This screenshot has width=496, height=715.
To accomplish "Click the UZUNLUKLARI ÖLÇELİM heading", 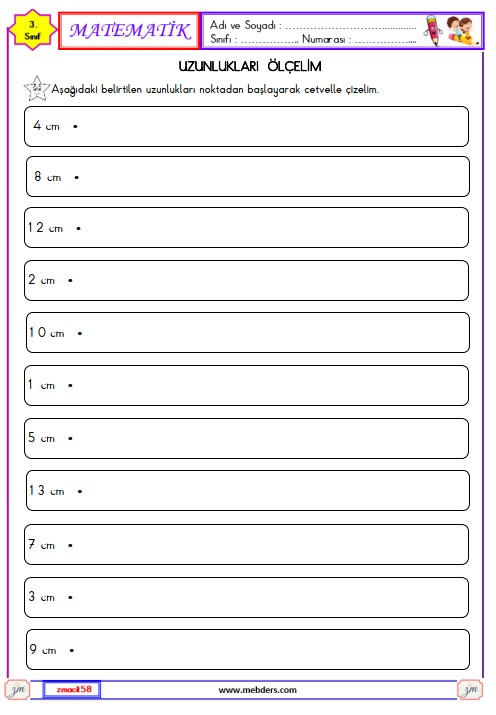I will pyautogui.click(x=250, y=67).
